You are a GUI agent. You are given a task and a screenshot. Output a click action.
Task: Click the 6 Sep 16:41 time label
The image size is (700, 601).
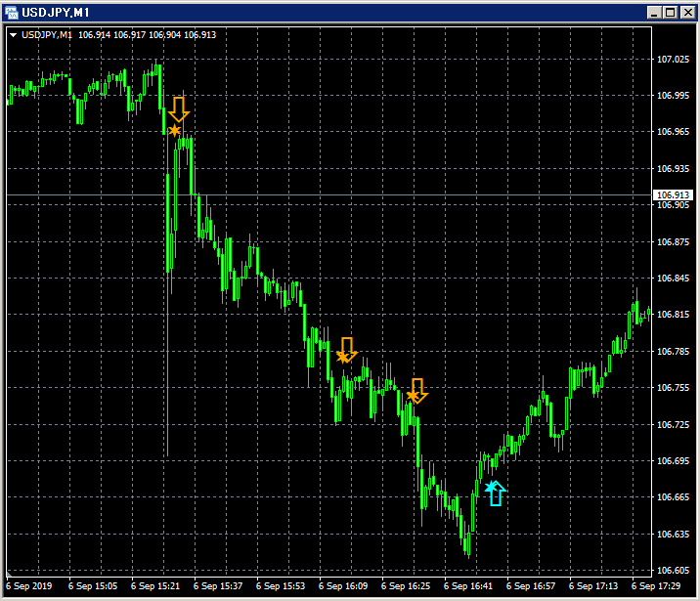[468, 585]
